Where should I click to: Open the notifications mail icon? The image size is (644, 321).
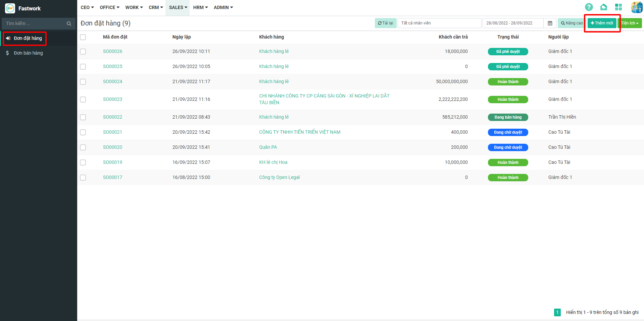coord(603,7)
